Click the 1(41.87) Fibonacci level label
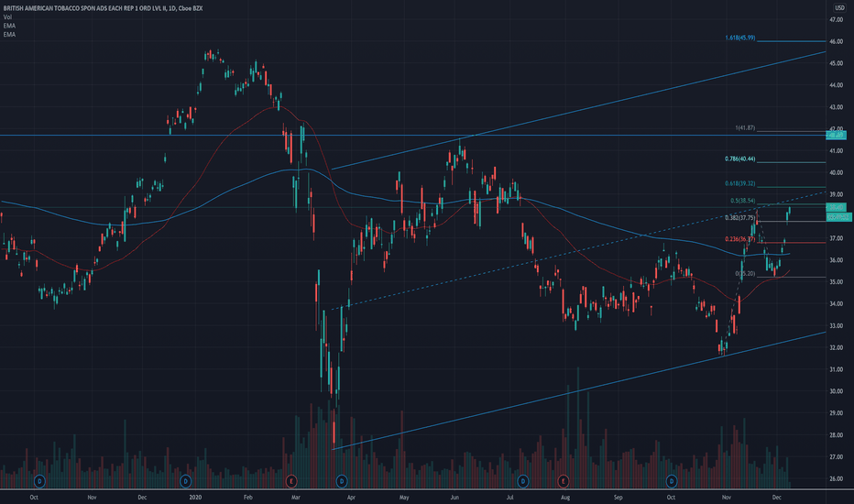This screenshot has height=504, width=854. [x=745, y=128]
